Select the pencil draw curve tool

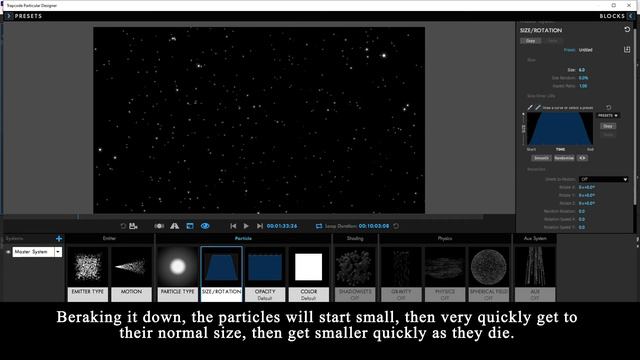click(530, 107)
